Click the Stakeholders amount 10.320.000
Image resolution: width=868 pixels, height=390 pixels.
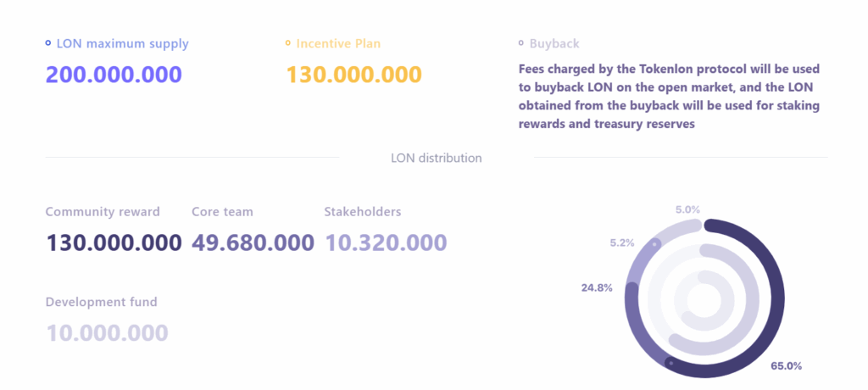[x=386, y=242]
